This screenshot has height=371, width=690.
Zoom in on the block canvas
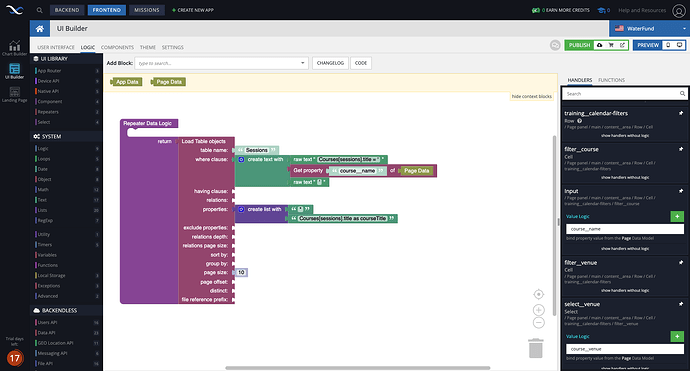[x=539, y=310]
